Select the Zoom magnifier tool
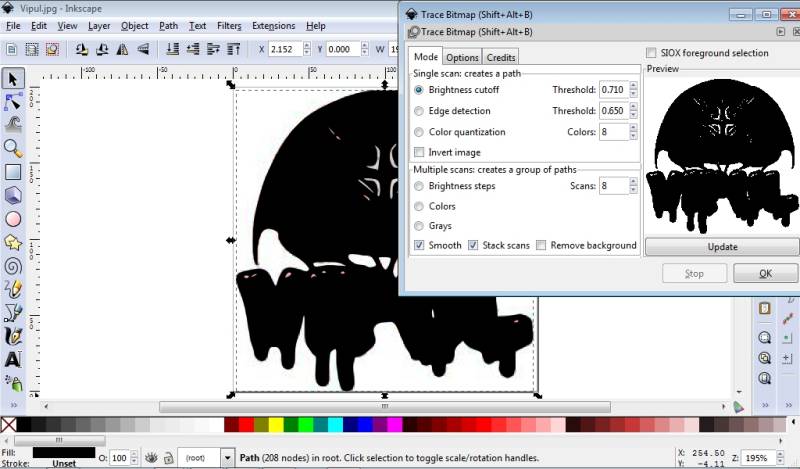The width and height of the screenshot is (800, 469). tap(13, 148)
